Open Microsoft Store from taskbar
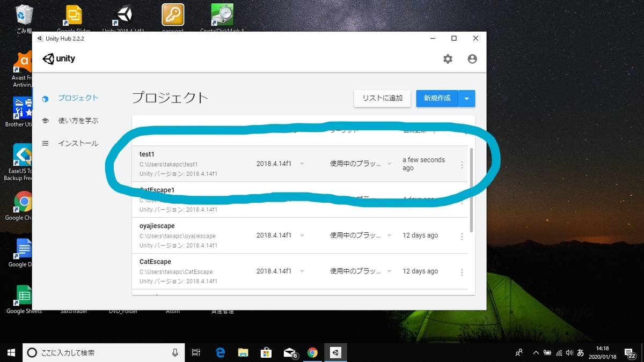Viewport: 644px width, 362px height. pos(266,352)
